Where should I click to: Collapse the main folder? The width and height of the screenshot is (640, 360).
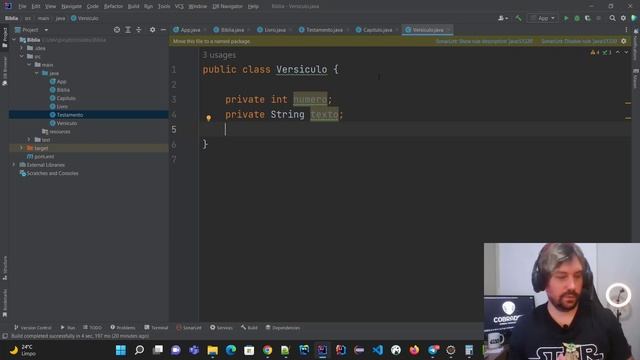click(29, 65)
